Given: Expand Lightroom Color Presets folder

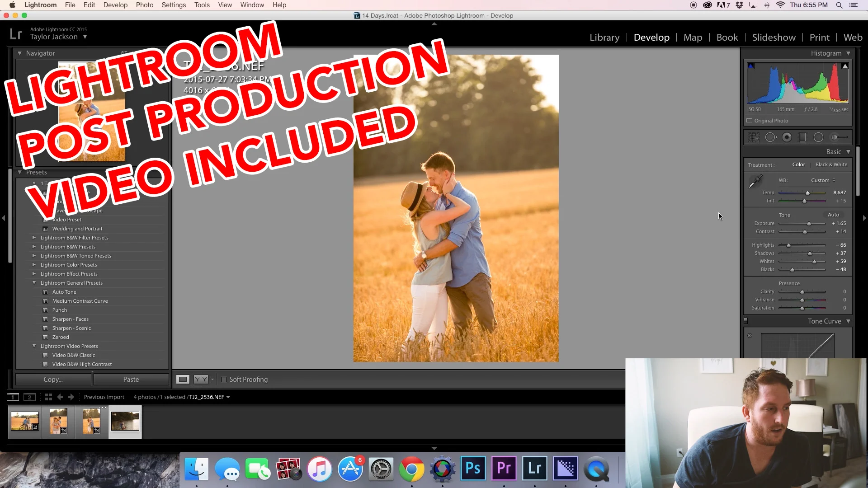Looking at the screenshot, I should (34, 265).
